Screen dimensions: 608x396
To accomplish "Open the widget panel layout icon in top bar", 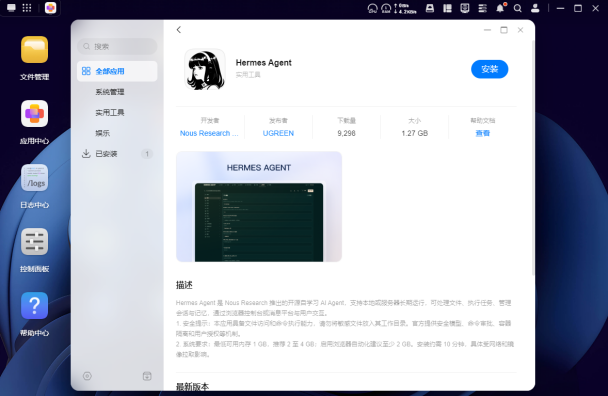I will tap(447, 8).
